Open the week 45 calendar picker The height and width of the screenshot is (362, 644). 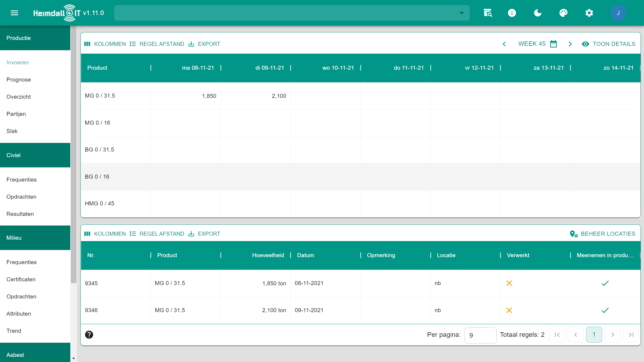553,44
